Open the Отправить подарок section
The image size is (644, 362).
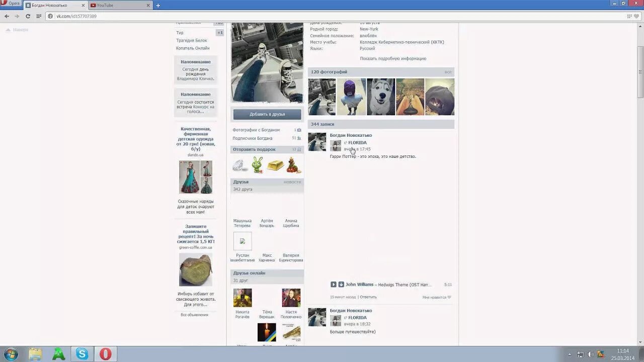coord(267,149)
